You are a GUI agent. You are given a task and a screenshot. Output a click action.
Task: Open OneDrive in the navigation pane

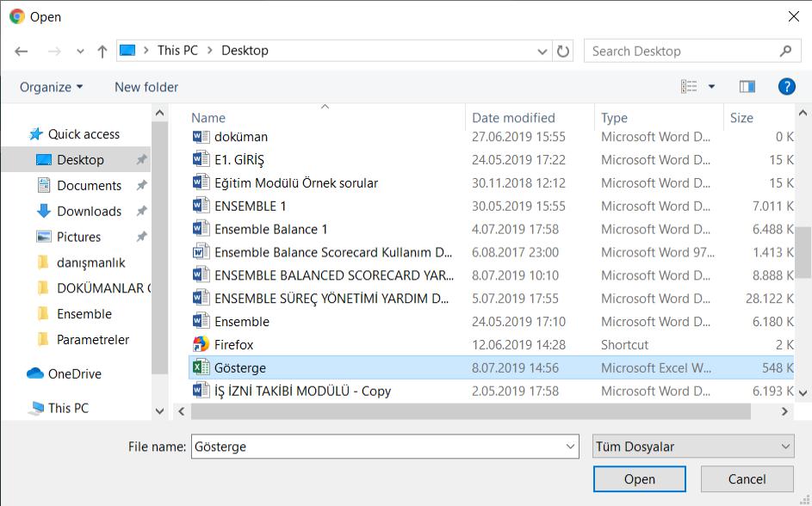point(73,373)
